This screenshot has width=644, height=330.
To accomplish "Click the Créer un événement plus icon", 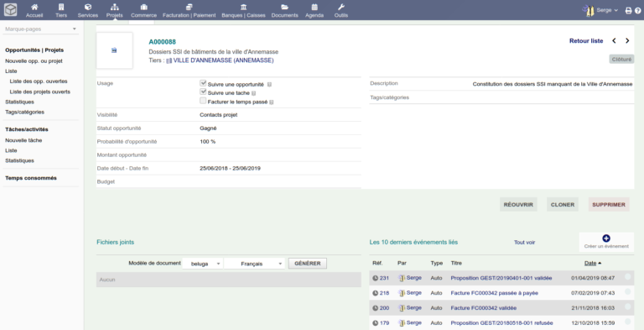I will [x=606, y=238].
